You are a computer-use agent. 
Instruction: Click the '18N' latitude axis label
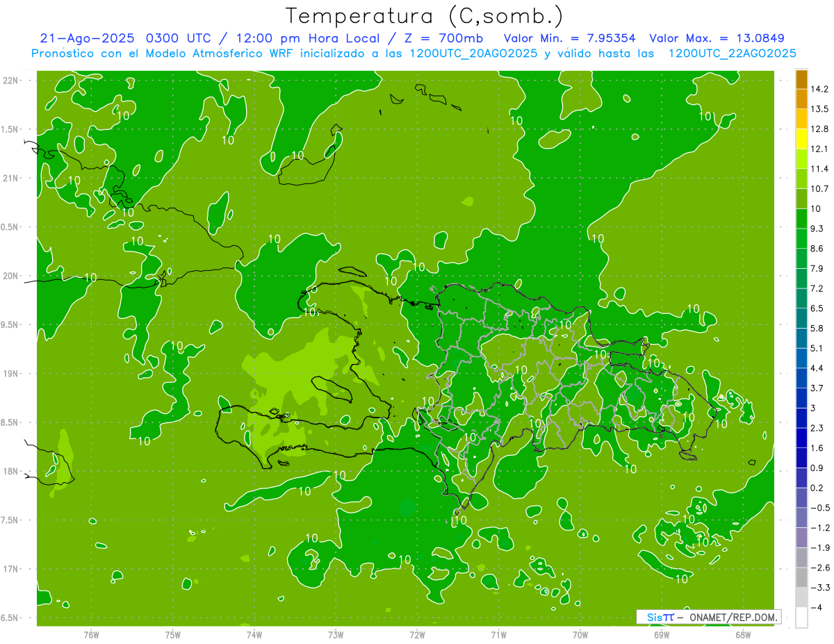[x=10, y=472]
